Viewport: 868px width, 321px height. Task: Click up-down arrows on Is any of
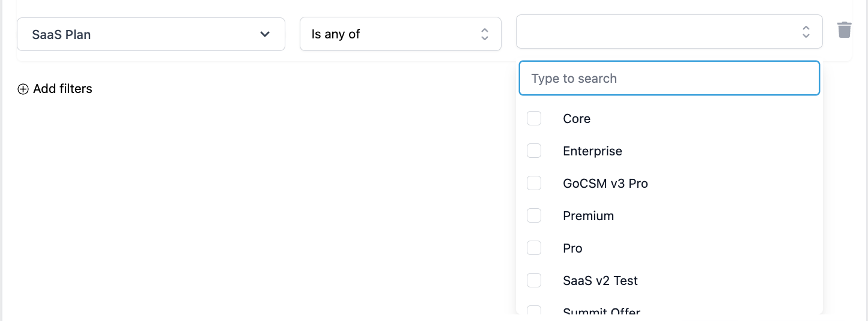pos(485,34)
